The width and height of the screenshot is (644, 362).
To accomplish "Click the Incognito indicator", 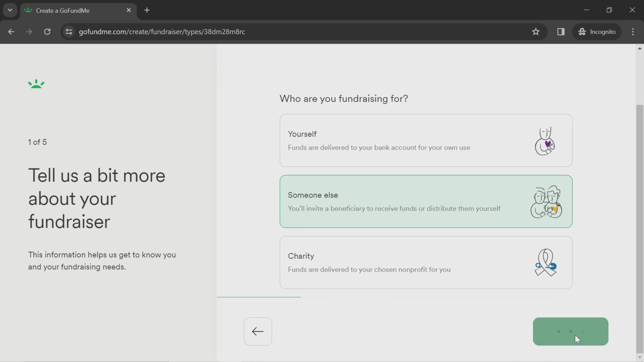I will (597, 32).
